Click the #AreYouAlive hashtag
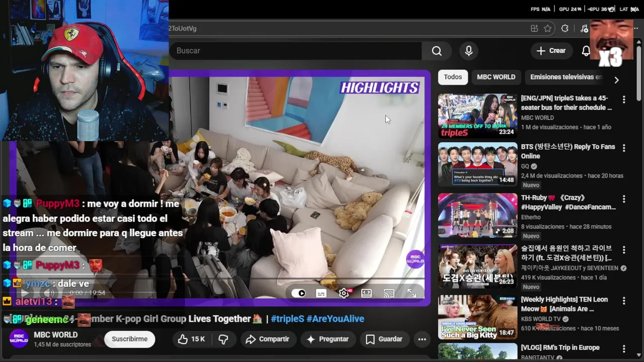Image resolution: width=644 pixels, height=362 pixels. click(335, 319)
